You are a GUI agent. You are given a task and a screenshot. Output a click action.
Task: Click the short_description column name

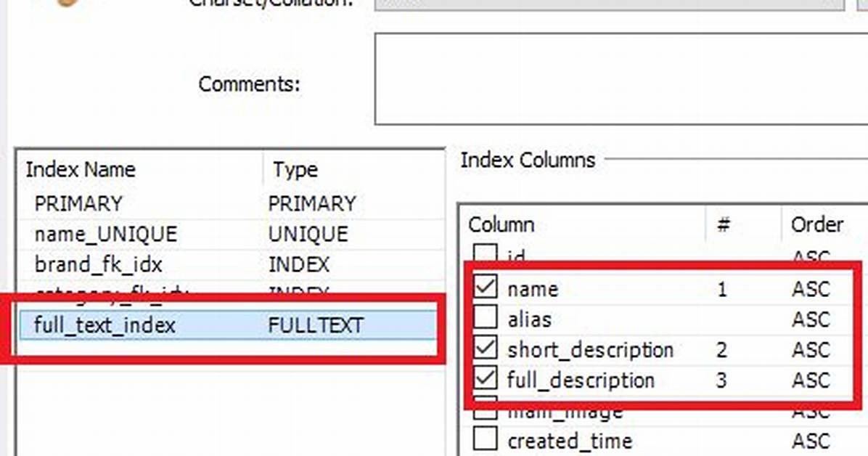click(591, 350)
